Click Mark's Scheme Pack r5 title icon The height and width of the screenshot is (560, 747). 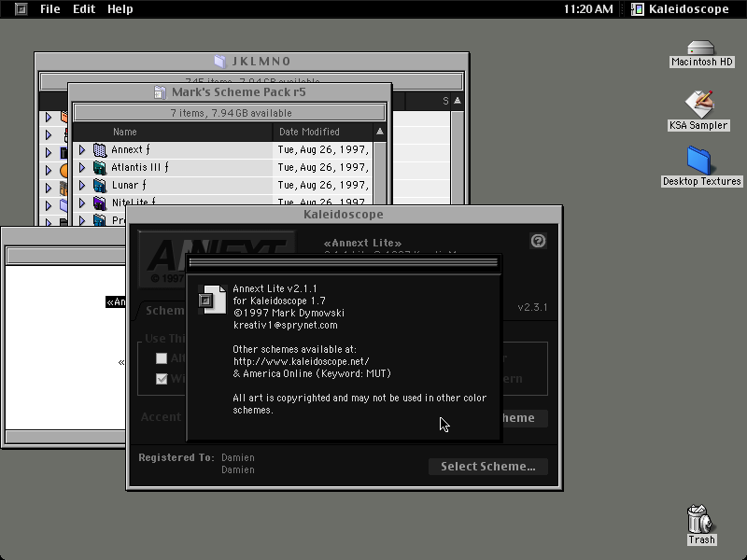tap(160, 92)
